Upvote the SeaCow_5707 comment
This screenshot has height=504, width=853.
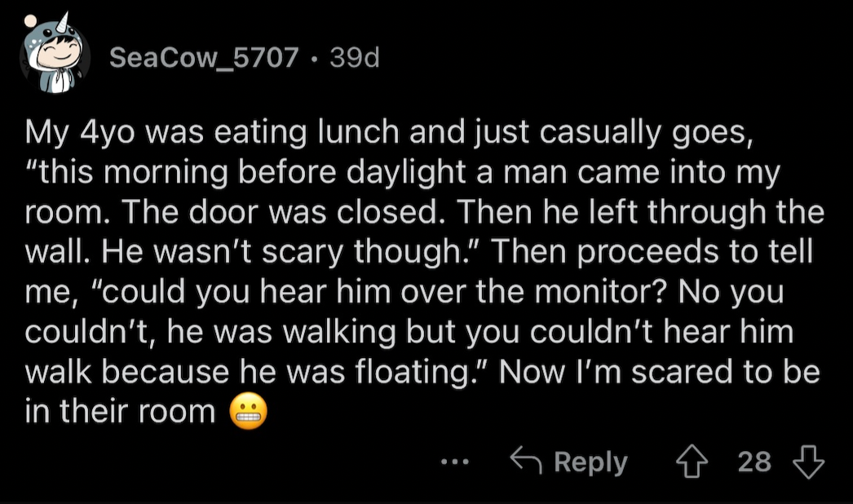[x=692, y=462]
